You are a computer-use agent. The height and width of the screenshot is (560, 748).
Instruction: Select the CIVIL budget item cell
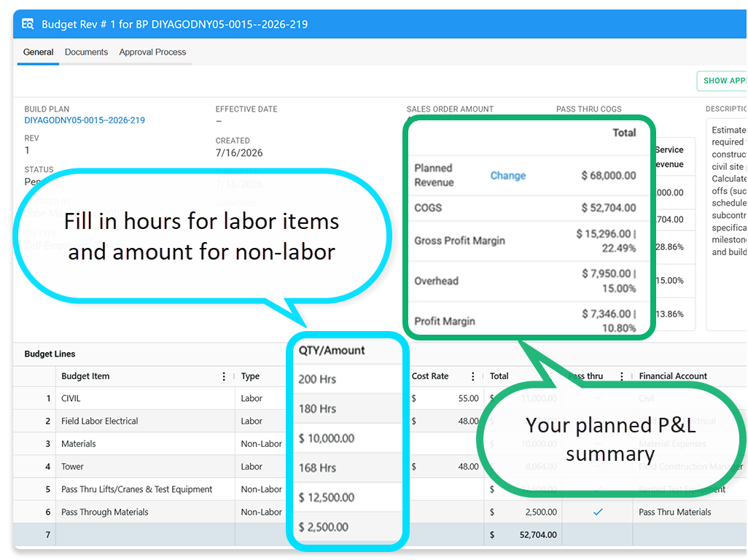tap(146, 398)
